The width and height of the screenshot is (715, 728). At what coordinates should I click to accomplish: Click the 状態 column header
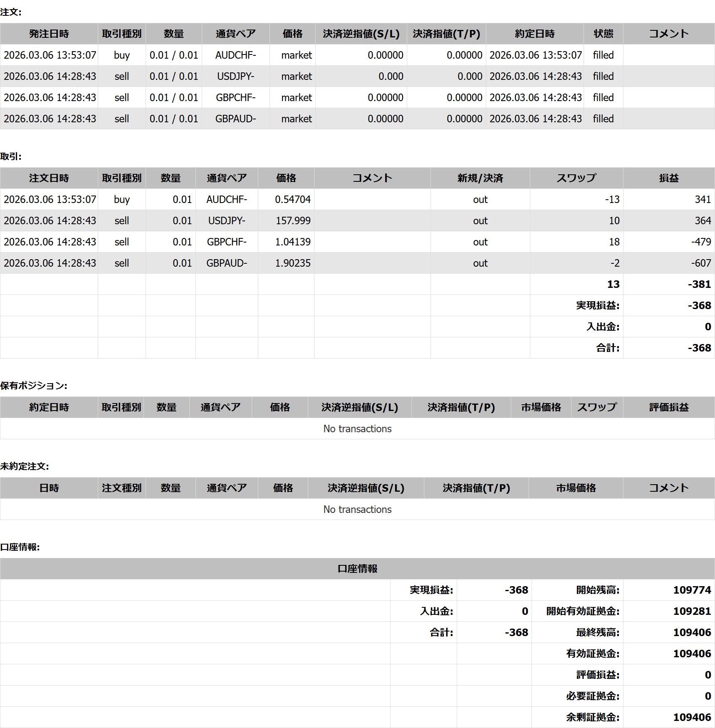point(603,34)
